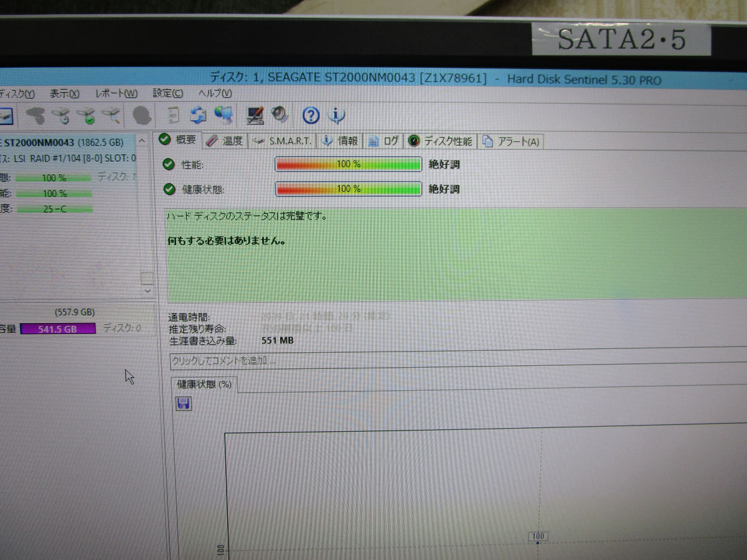Image resolution: width=747 pixels, height=560 pixels.
Task: Click the monitor with pen icon
Action: 255,115
